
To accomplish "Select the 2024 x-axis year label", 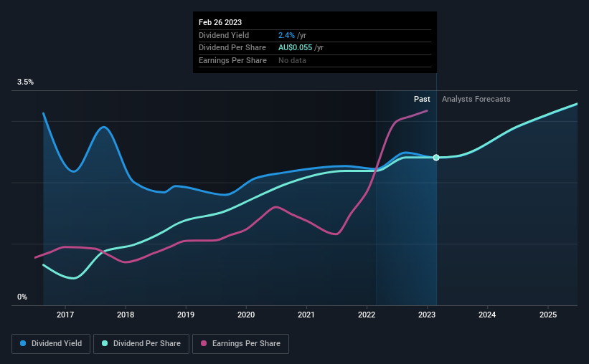I will coord(487,315).
